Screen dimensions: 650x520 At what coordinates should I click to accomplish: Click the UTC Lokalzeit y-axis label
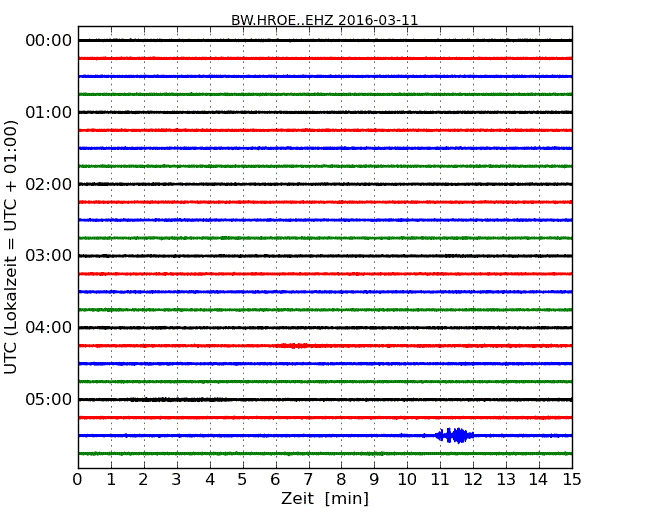[10, 247]
